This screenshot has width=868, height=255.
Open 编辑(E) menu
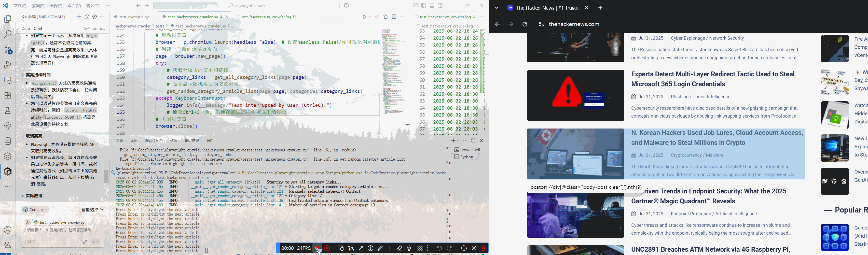pos(38,6)
